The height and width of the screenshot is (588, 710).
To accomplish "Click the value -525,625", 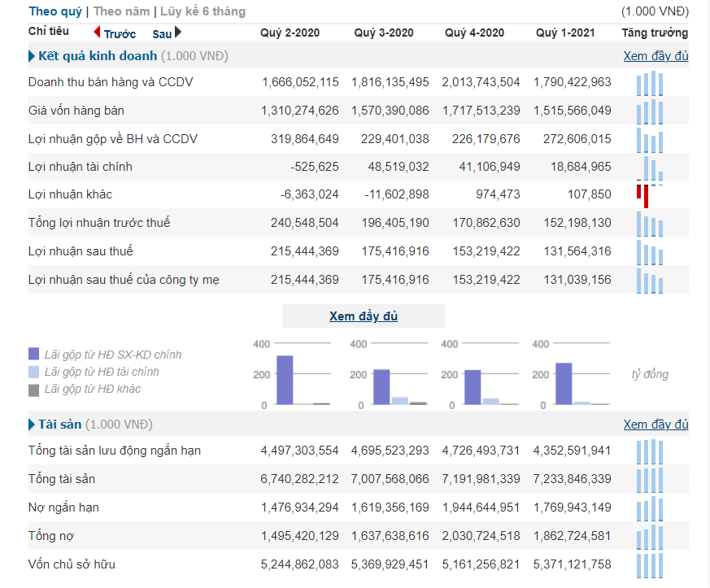I will point(315,167).
